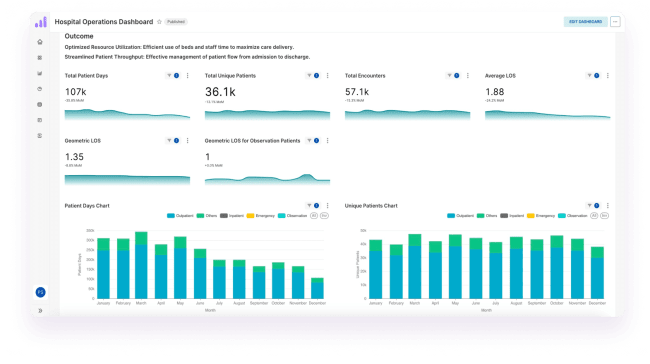Click the 1.88 Average LOS value
650x364 pixels.
(x=495, y=92)
